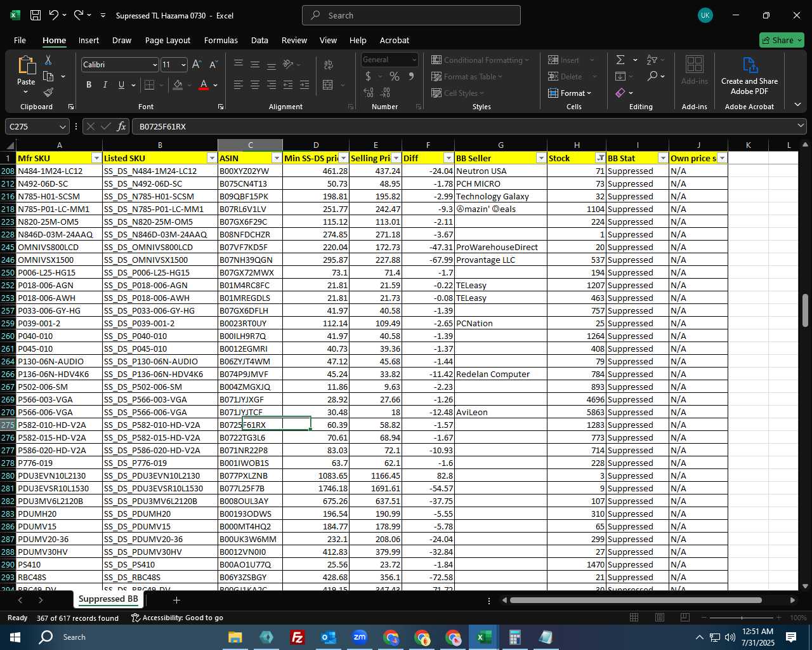812x650 pixels.
Task: Click the Cut scissors icon
Action: tap(48, 60)
